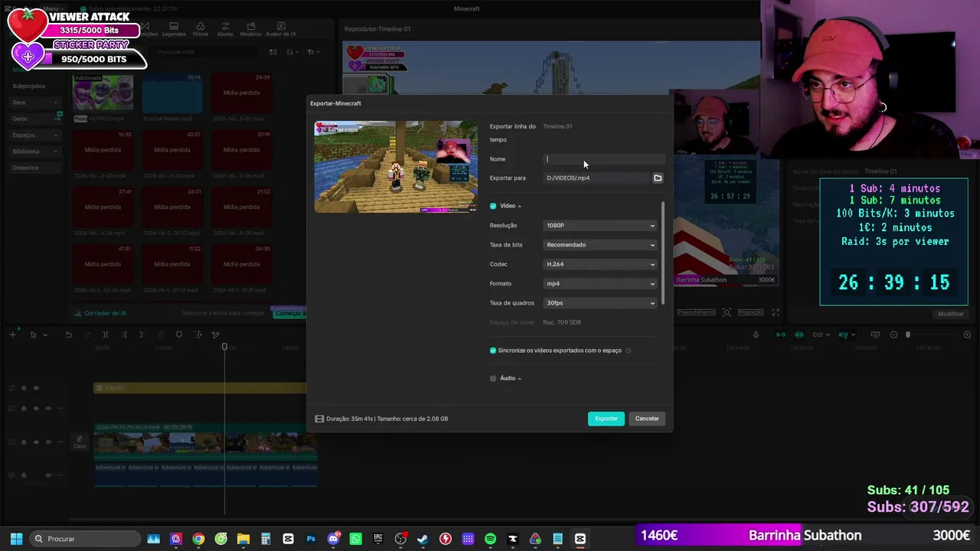Switch media panel to grid view

coord(273,52)
